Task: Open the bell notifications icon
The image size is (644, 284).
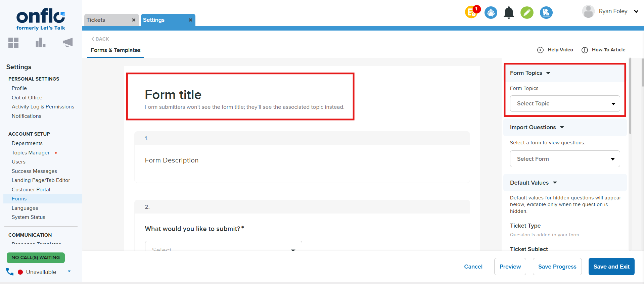Action: click(x=509, y=13)
